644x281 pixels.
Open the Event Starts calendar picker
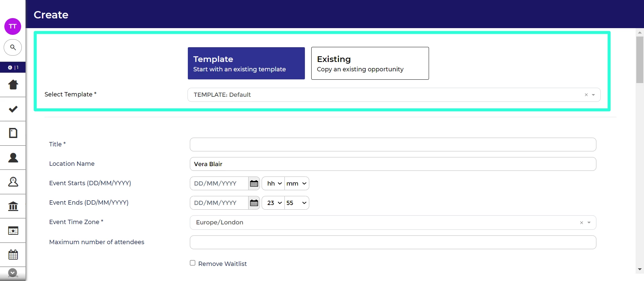click(254, 184)
